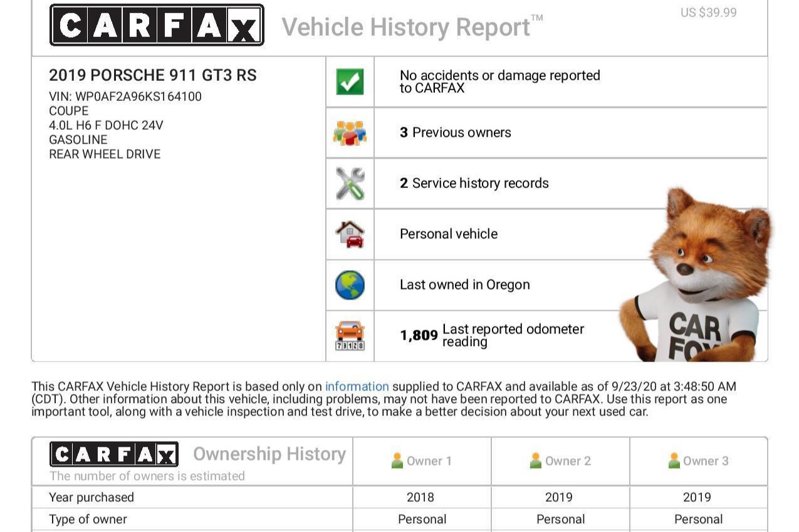Click the Owner 1 person icon
This screenshot has width=799, height=532.
pos(397,461)
